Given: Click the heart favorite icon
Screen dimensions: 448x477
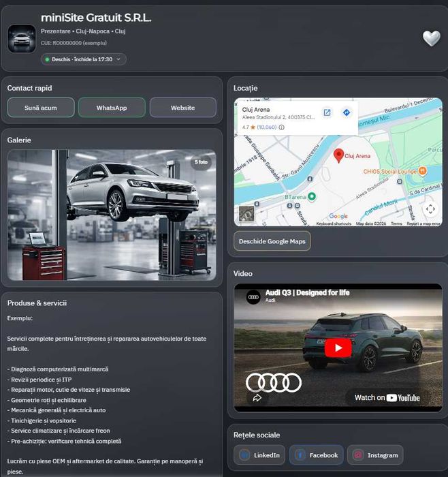Looking at the screenshot, I should pos(431,38).
